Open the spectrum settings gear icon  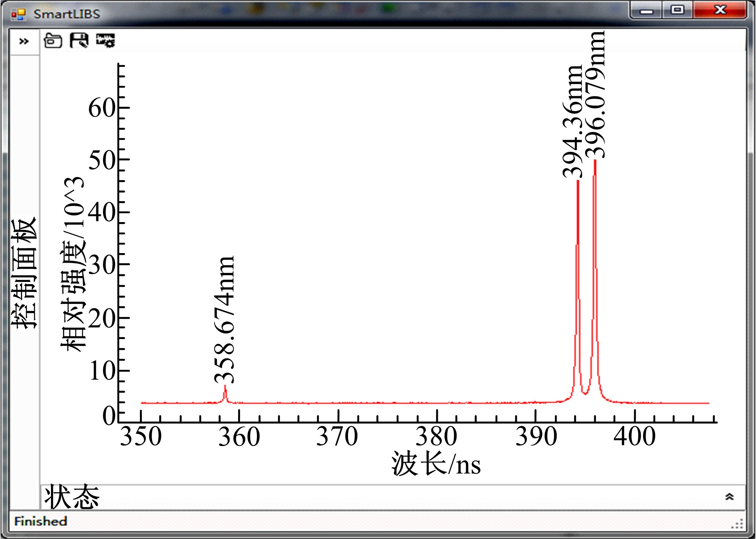click(106, 40)
